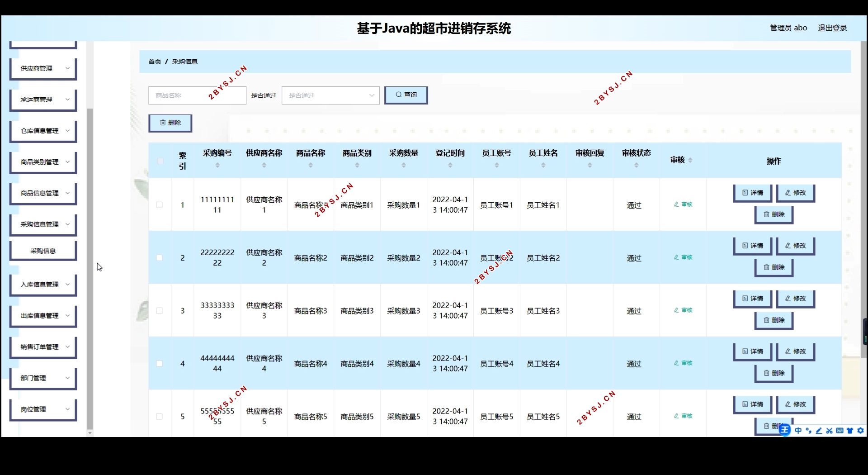Sort by 员工姓名 column arrows

[x=543, y=166]
